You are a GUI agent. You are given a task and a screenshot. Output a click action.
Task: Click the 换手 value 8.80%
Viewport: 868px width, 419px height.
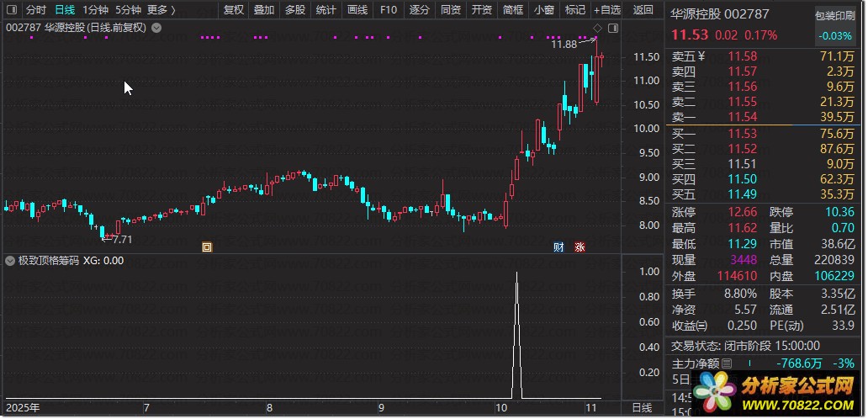pyautogui.click(x=738, y=294)
